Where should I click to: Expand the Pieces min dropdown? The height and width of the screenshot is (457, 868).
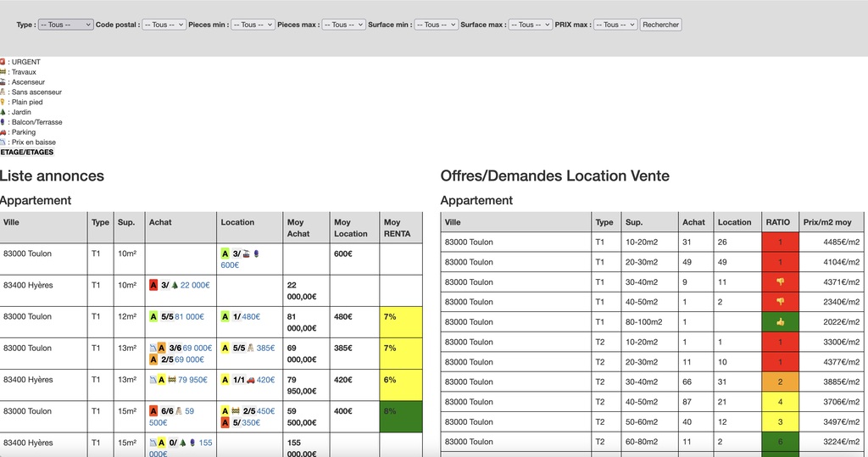tap(253, 25)
